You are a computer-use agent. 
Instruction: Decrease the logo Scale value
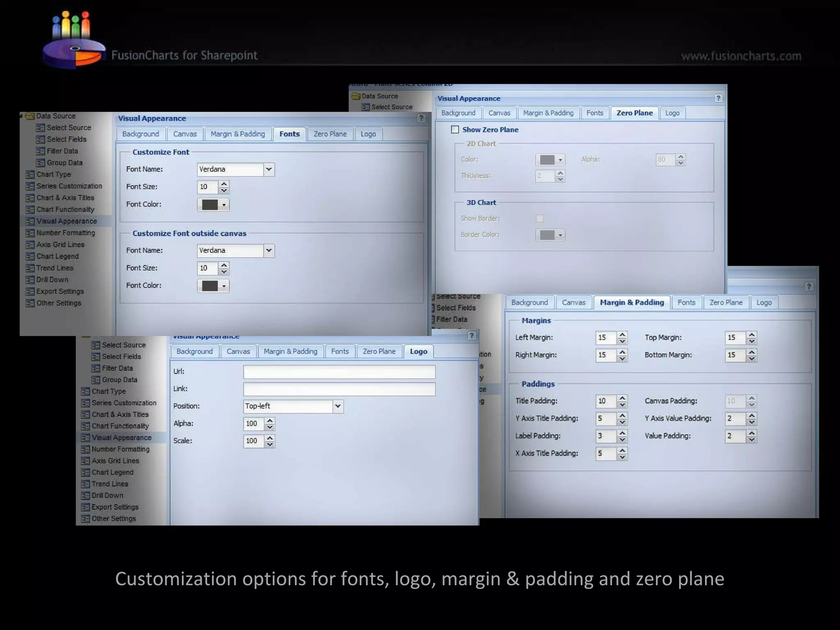[269, 445]
